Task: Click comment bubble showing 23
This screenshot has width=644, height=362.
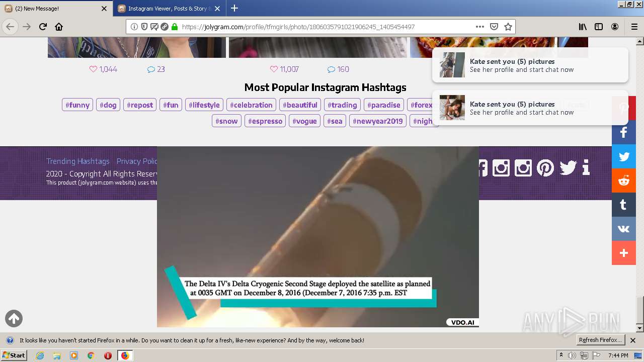Action: (x=151, y=69)
